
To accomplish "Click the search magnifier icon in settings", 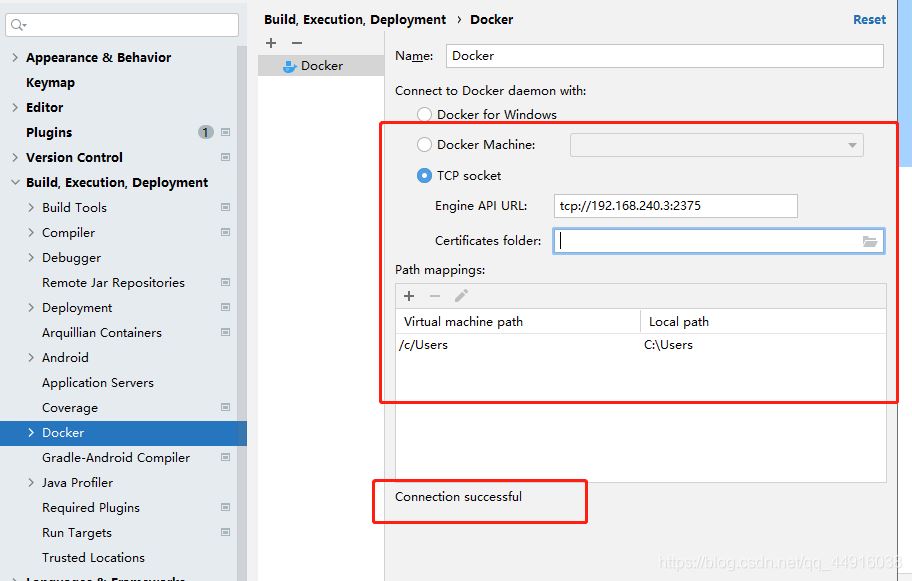I will (x=18, y=25).
